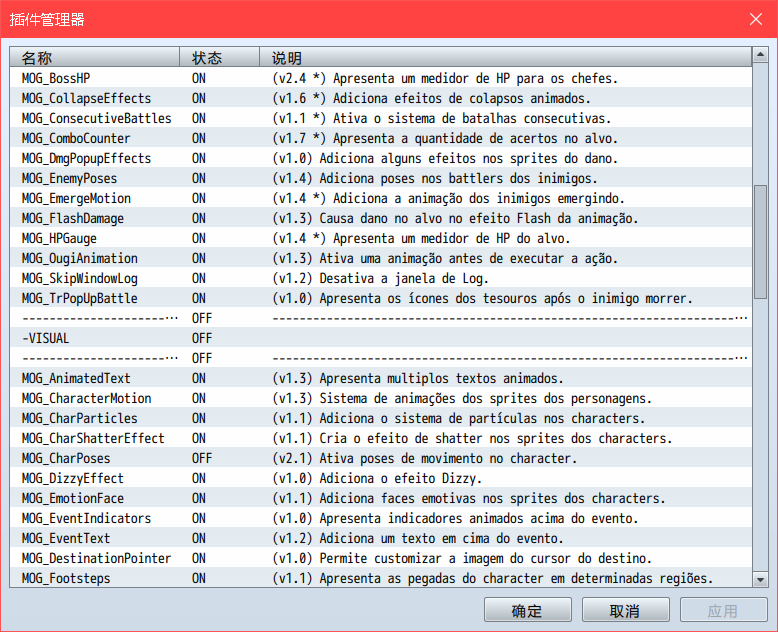Select the MOG_CharShatterEffect plugin row
The width and height of the screenshot is (778, 632).
(381, 439)
